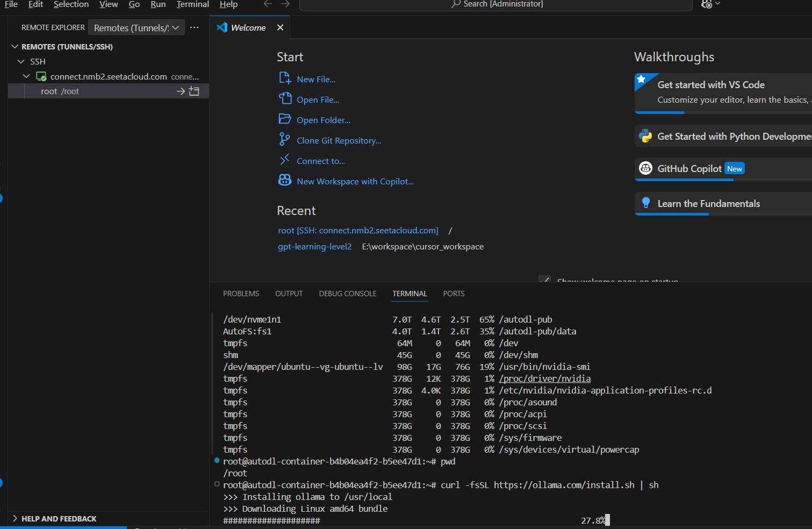Click the New File icon

[x=285, y=78]
